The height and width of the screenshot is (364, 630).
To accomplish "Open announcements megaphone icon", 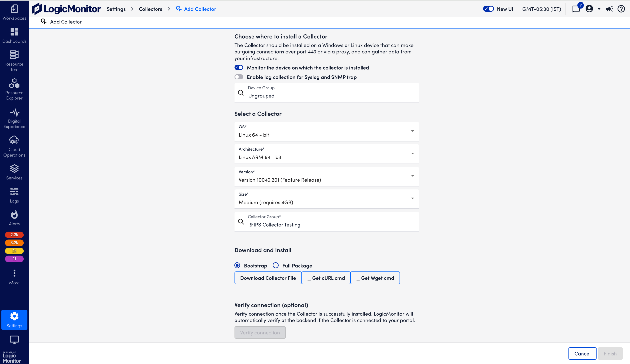I will (x=609, y=9).
